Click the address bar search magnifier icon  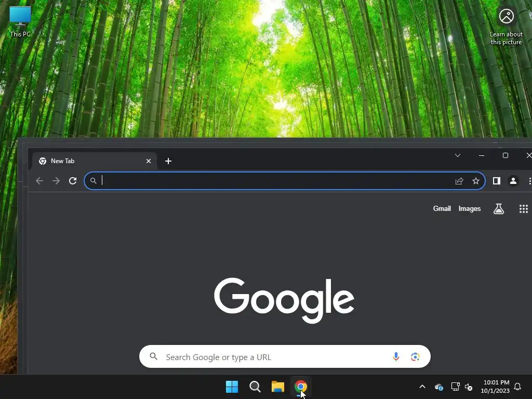pos(94,181)
